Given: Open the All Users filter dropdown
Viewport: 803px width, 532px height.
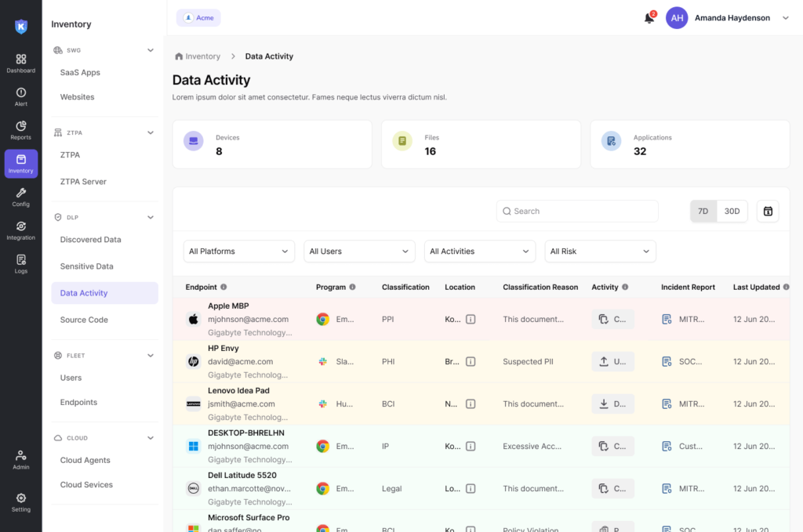Looking at the screenshot, I should point(359,251).
